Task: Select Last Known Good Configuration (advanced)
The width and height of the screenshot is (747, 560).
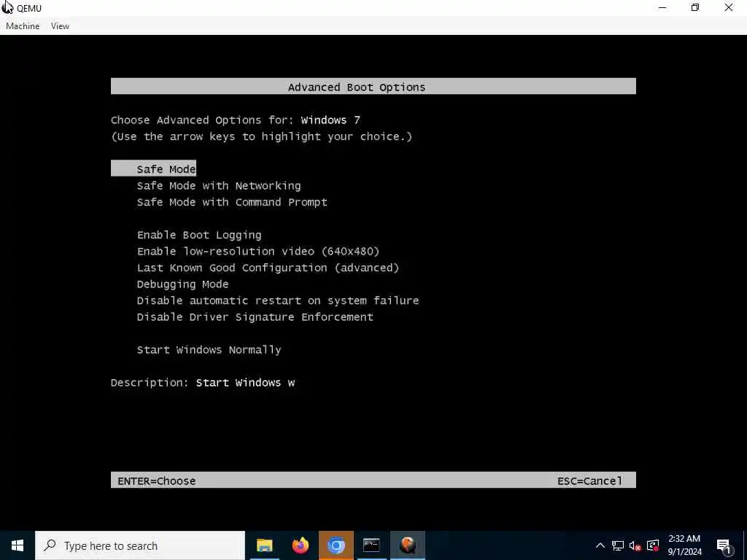Action: (x=268, y=268)
